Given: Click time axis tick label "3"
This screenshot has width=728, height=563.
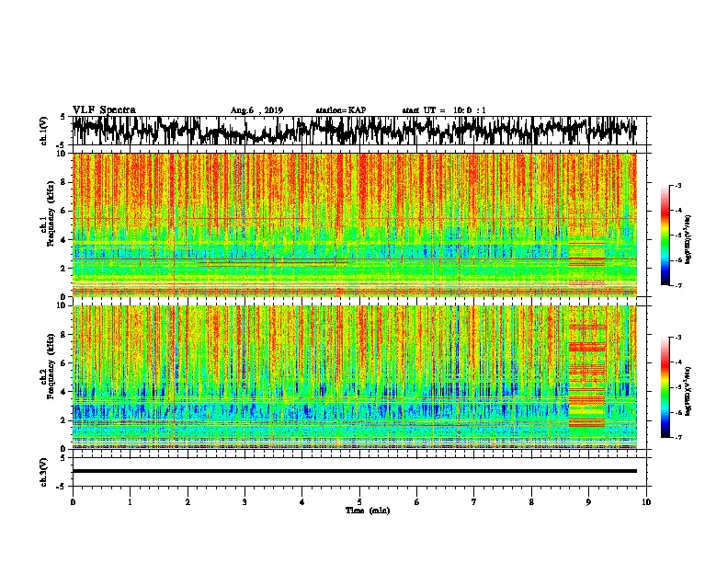Looking at the screenshot, I should pyautogui.click(x=245, y=502).
